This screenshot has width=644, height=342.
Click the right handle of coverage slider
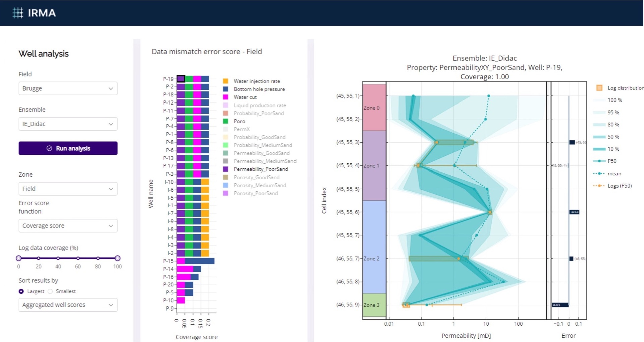coord(117,258)
